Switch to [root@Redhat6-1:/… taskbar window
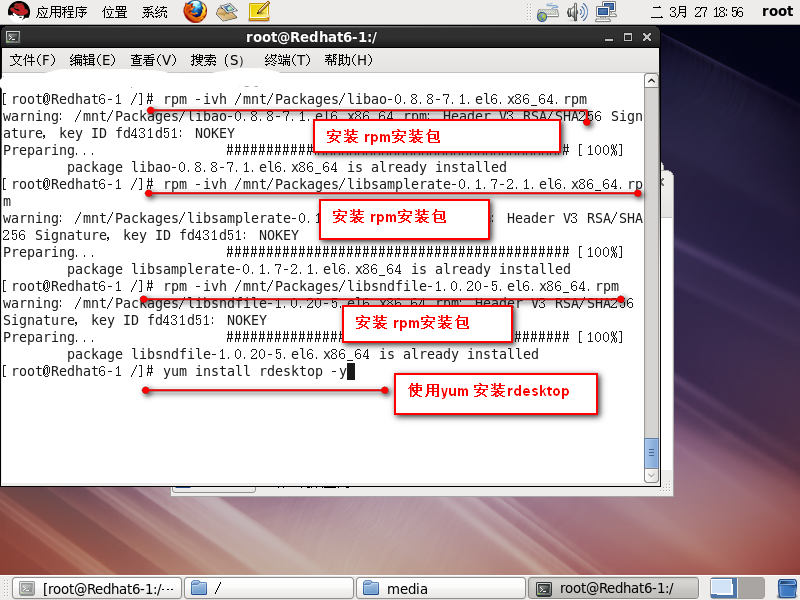The width and height of the screenshot is (800, 600). click(x=96, y=589)
